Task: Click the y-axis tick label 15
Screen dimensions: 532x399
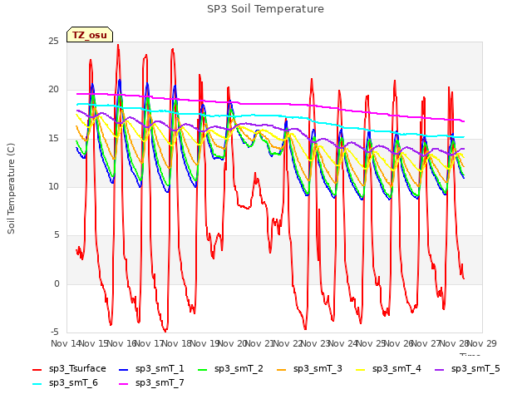Action: click(53, 139)
